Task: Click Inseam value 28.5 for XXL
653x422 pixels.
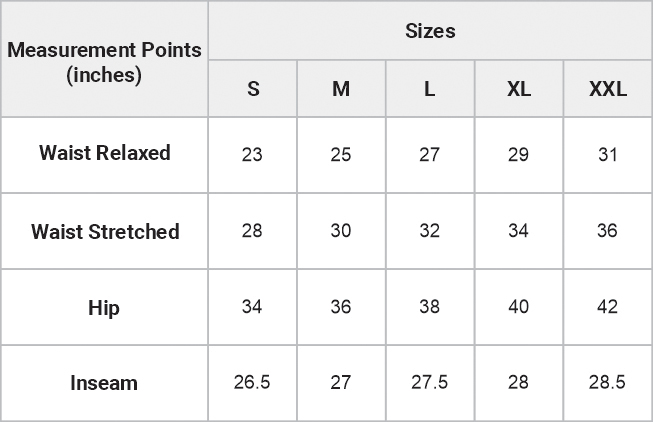Action: 607,383
